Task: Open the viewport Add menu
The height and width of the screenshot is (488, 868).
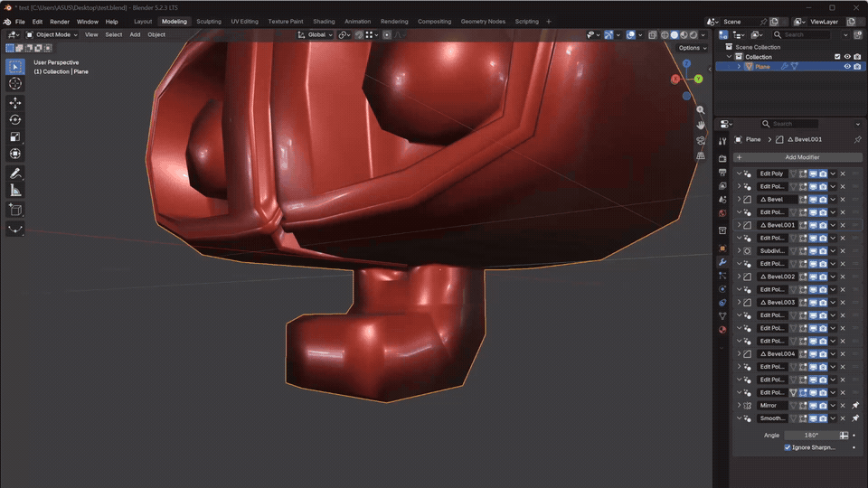Action: coord(135,35)
